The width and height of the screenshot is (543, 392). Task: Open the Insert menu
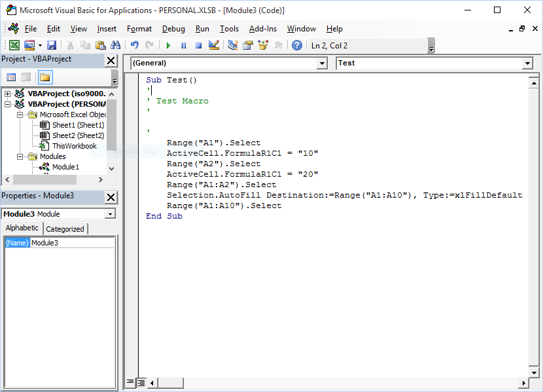[x=107, y=29]
